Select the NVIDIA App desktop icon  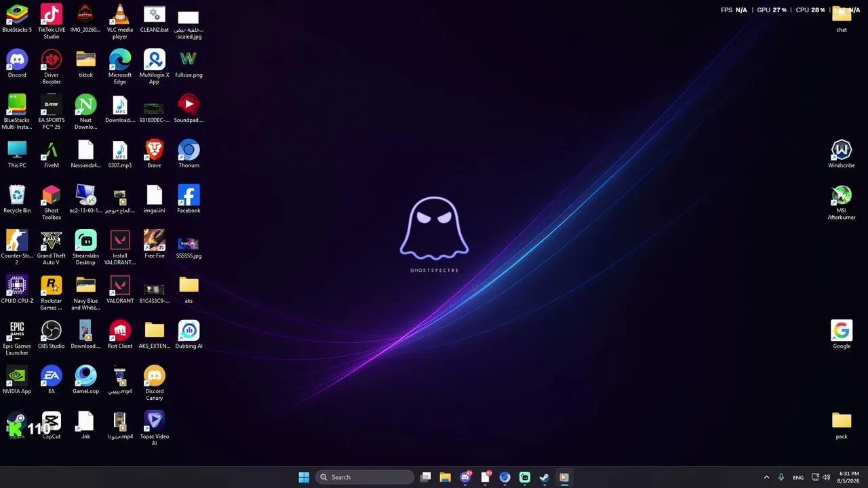[17, 380]
